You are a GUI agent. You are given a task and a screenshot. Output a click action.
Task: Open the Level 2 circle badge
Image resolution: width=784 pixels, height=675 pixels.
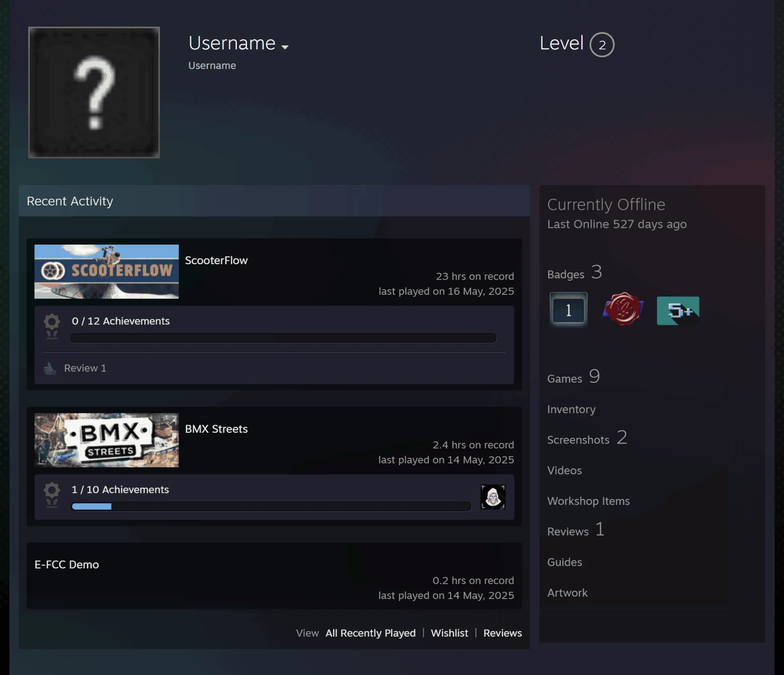[601, 45]
